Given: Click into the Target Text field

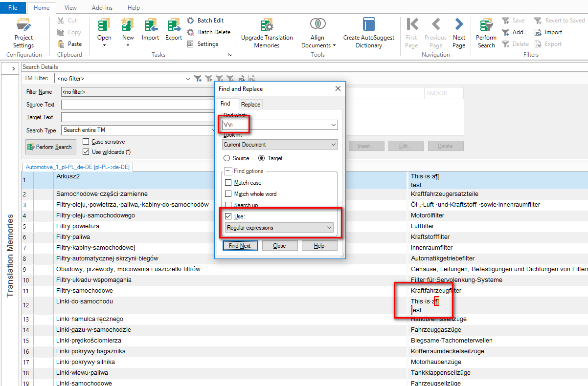Looking at the screenshot, I should (x=137, y=117).
